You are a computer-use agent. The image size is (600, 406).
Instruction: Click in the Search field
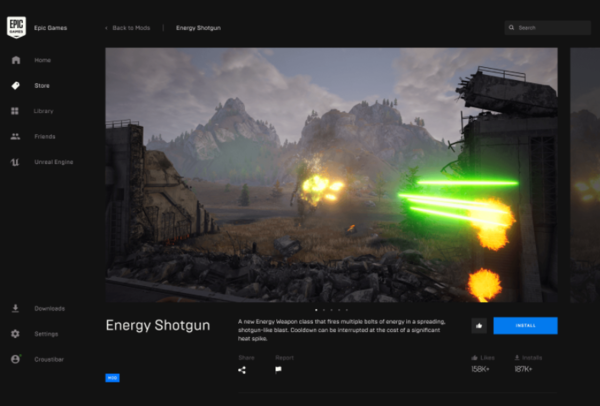tap(548, 28)
